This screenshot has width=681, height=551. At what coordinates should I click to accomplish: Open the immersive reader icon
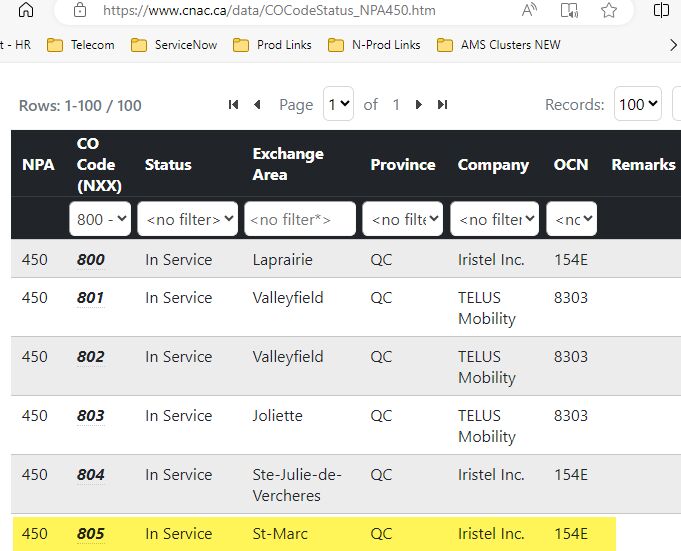click(569, 10)
